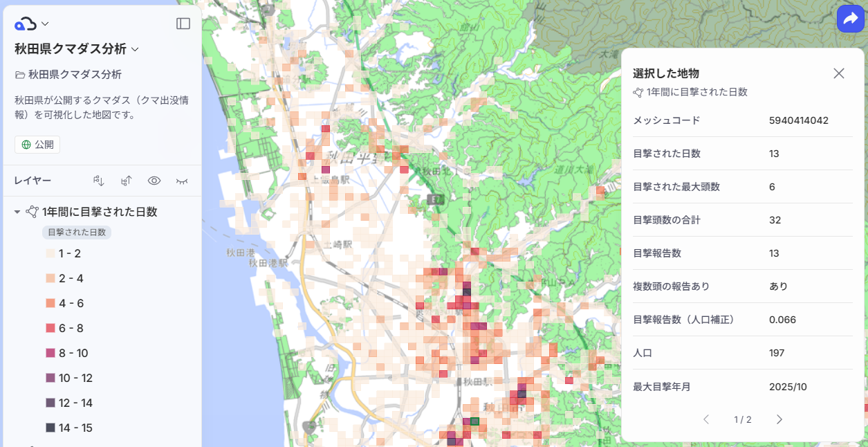Show all layers with the open eye icon
The height and width of the screenshot is (447, 868).
tap(154, 181)
